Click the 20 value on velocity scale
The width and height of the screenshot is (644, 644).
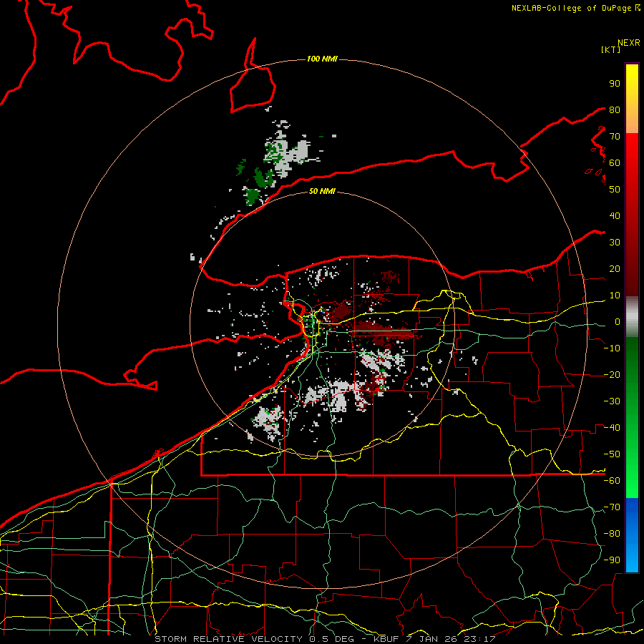(x=615, y=269)
